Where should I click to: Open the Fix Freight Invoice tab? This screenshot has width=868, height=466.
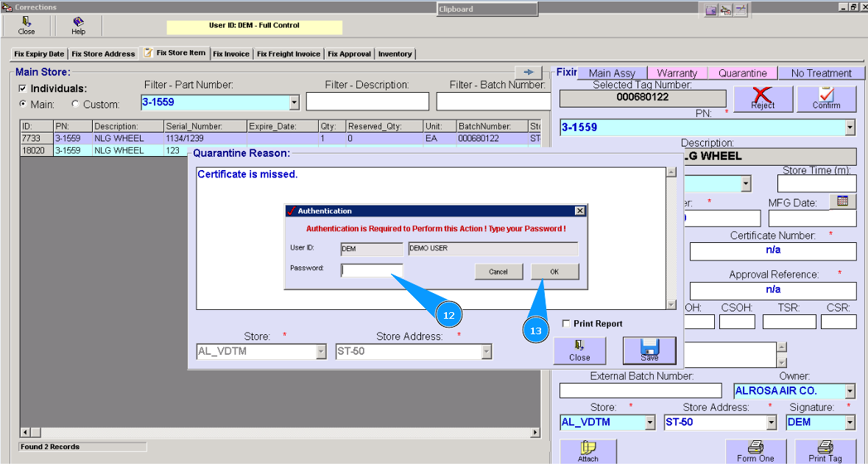coord(289,54)
